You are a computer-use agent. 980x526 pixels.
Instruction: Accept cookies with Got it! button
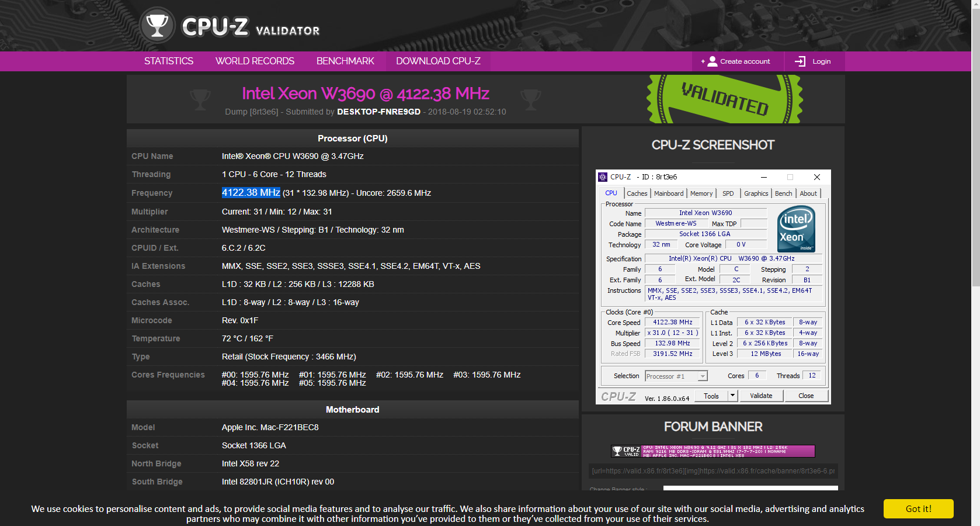(918, 508)
